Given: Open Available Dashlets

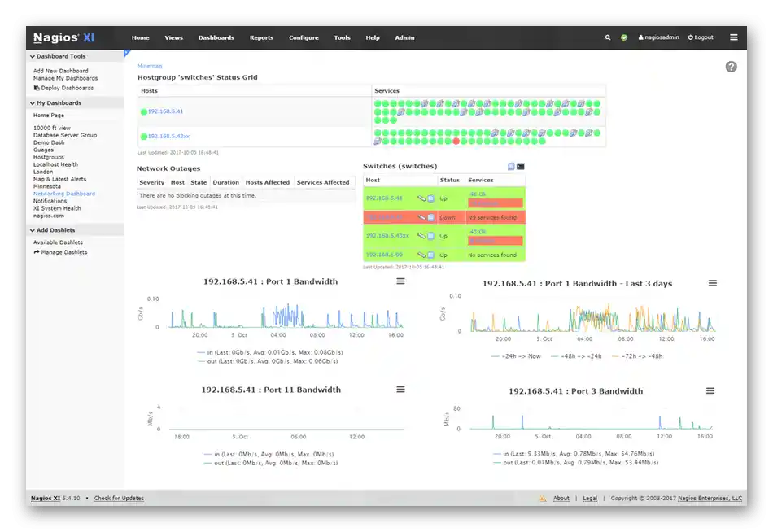Looking at the screenshot, I should 58,242.
